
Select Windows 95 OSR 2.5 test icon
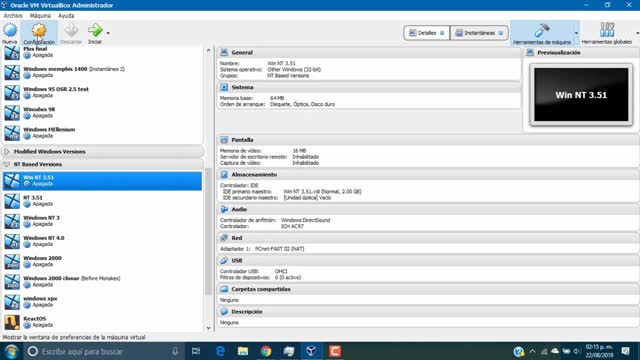coord(12,92)
